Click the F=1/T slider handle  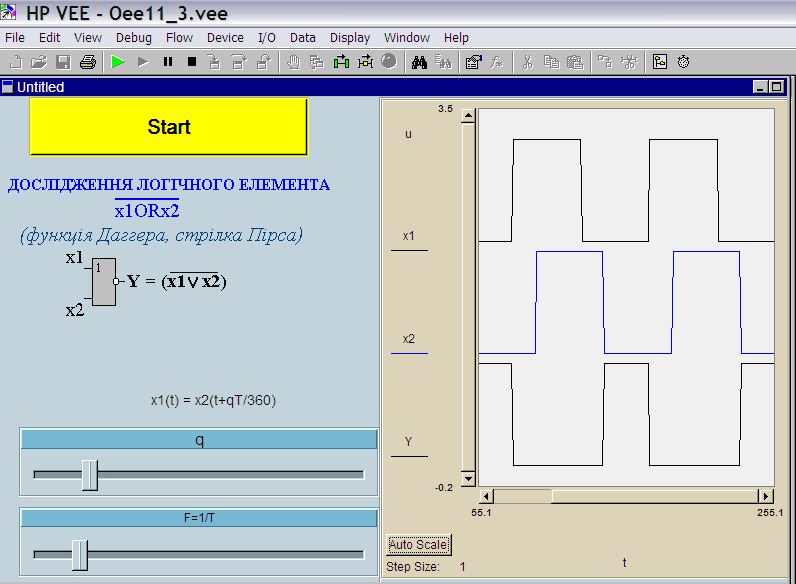(80, 555)
